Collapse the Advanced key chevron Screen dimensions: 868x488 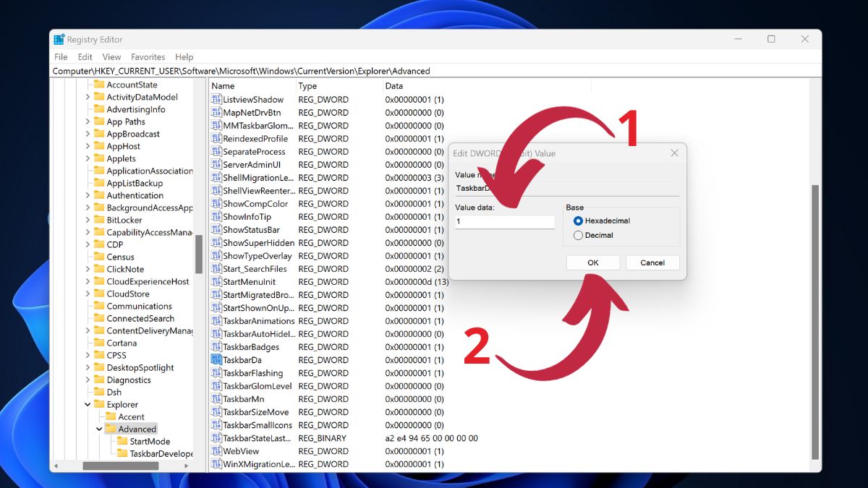click(100, 429)
